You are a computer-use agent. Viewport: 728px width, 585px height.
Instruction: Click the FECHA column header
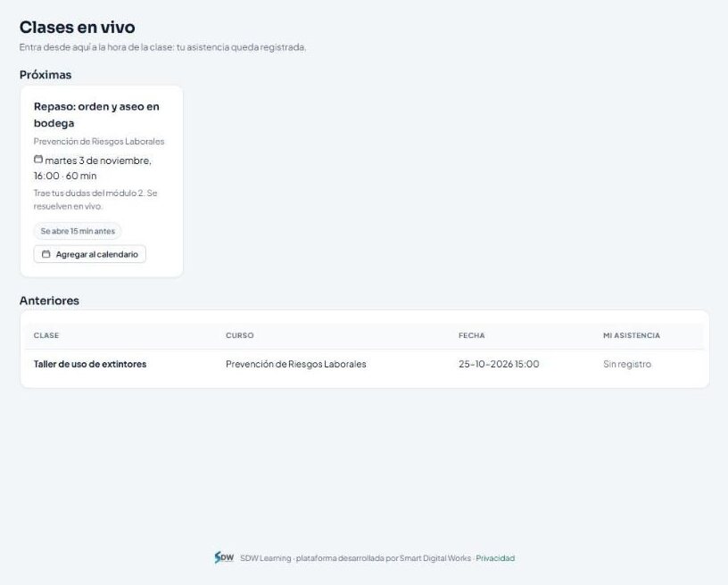point(472,335)
